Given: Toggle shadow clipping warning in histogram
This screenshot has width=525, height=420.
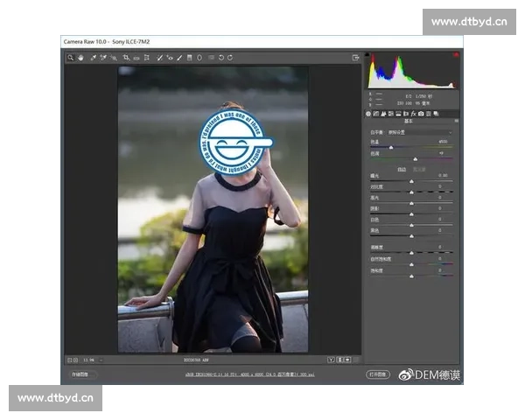Looking at the screenshot, I should click(369, 55).
